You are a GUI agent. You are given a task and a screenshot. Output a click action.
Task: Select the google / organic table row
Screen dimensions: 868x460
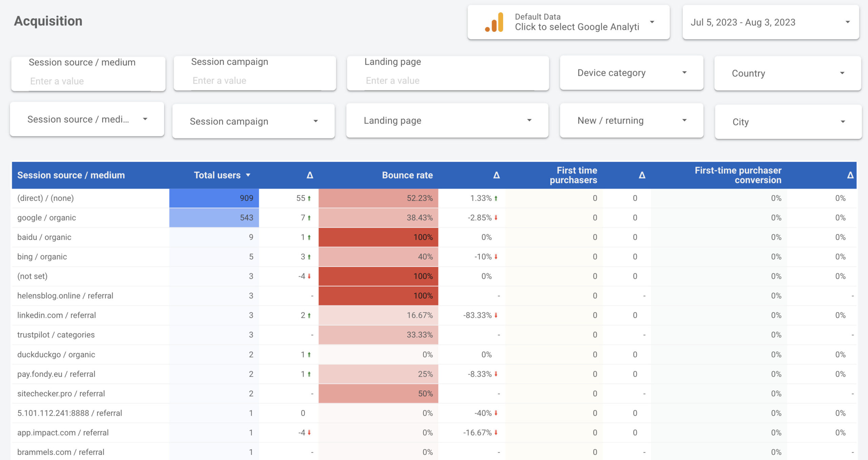click(x=47, y=218)
